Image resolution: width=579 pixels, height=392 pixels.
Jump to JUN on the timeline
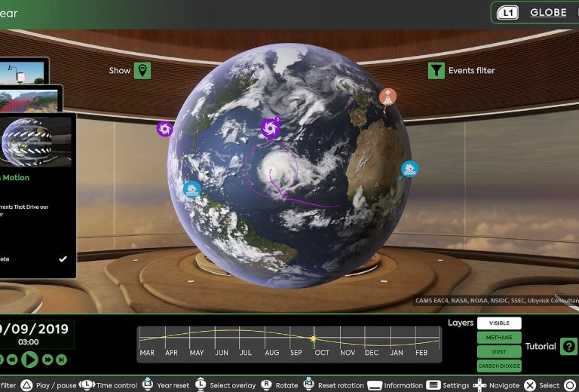[x=222, y=353]
